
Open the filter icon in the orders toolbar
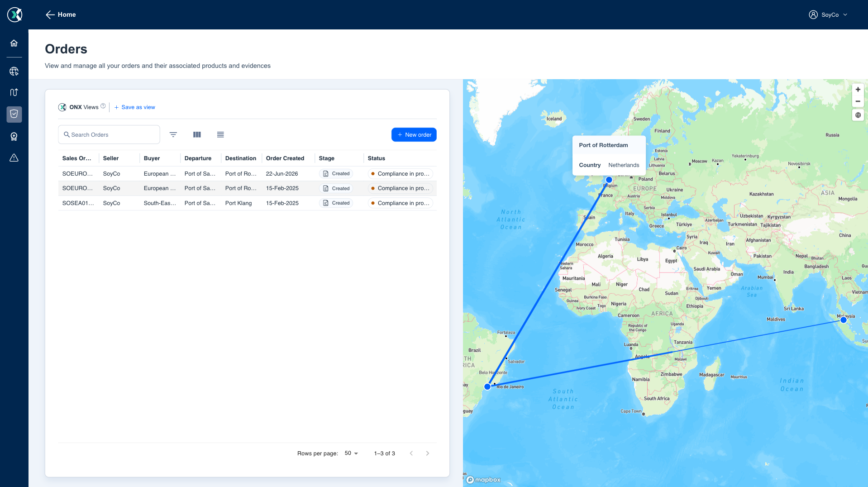[x=173, y=134]
